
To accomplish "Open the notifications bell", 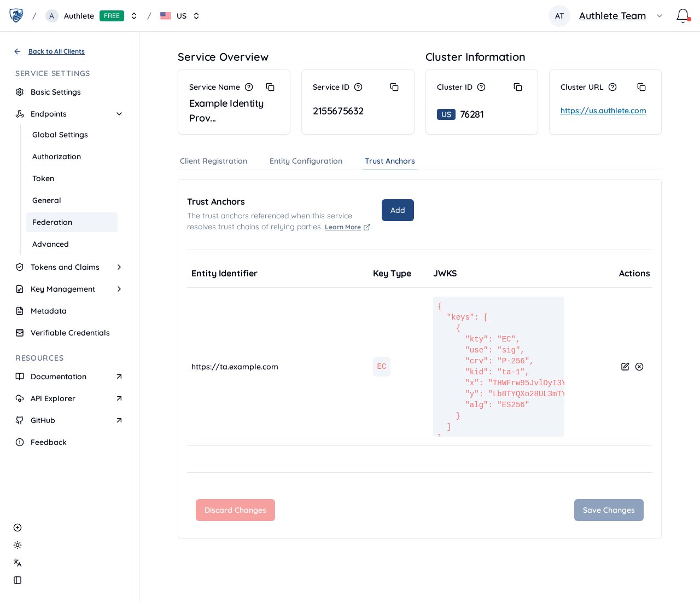I will [682, 16].
